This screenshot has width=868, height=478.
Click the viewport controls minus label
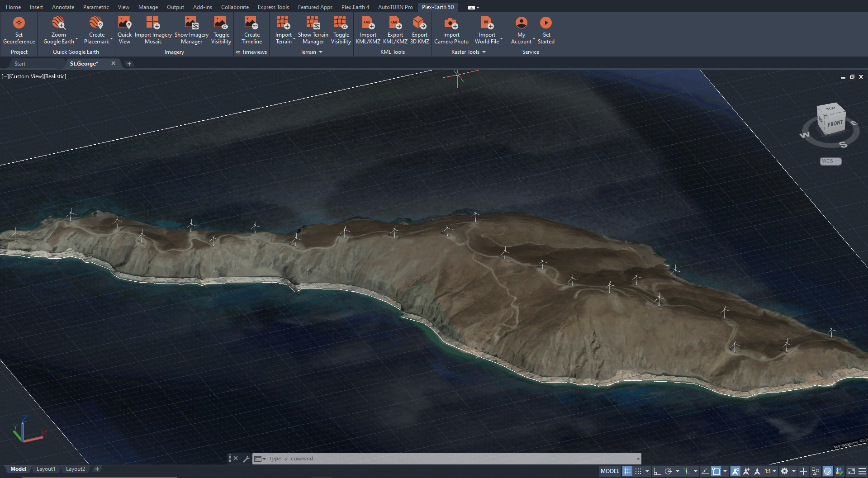point(5,76)
